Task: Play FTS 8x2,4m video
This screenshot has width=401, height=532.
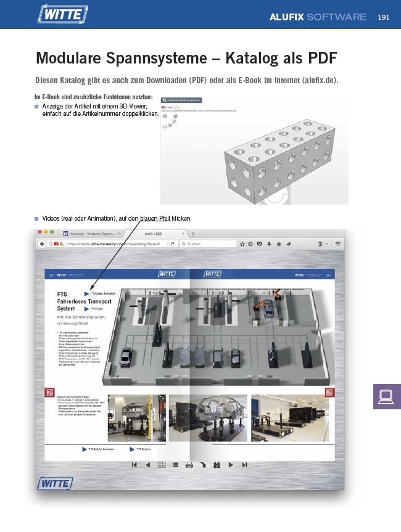Action: click(x=132, y=449)
